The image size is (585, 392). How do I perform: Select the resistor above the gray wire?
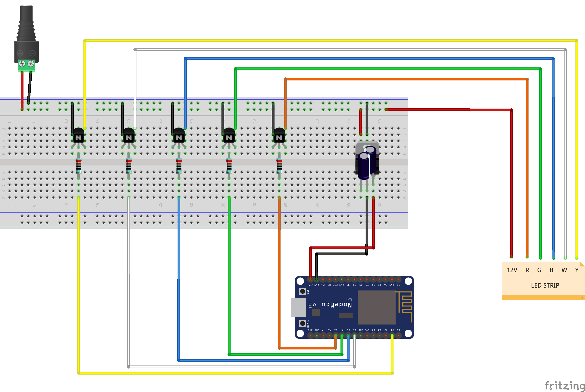coord(129,166)
